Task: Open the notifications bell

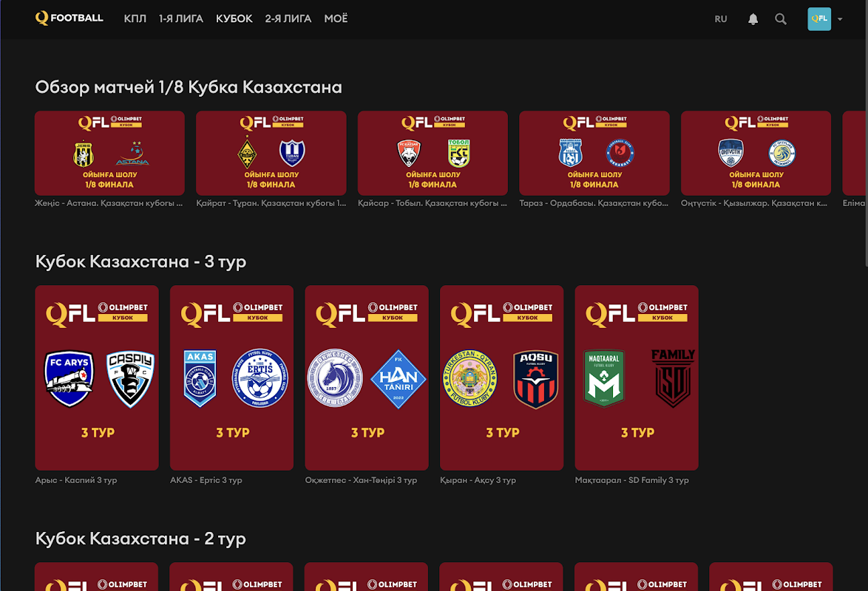Action: [753, 19]
